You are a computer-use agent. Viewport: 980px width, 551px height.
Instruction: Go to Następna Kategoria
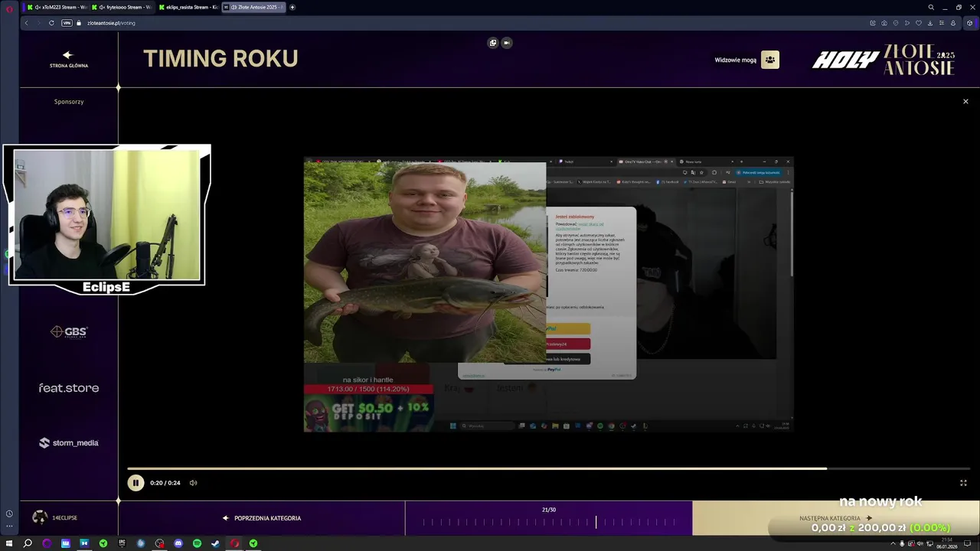835,518
